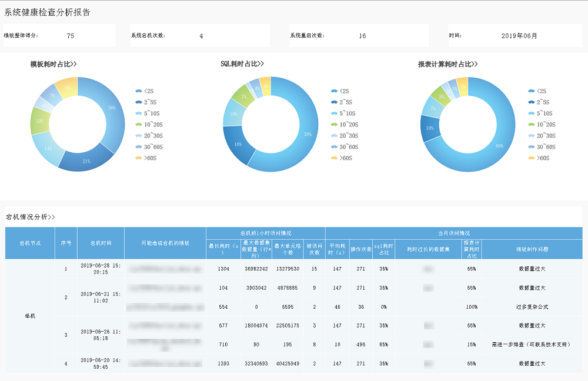Click 2~5S legend entry in SQL耗时占比 chart
This screenshot has width=588, height=381.
pyautogui.click(x=341, y=102)
